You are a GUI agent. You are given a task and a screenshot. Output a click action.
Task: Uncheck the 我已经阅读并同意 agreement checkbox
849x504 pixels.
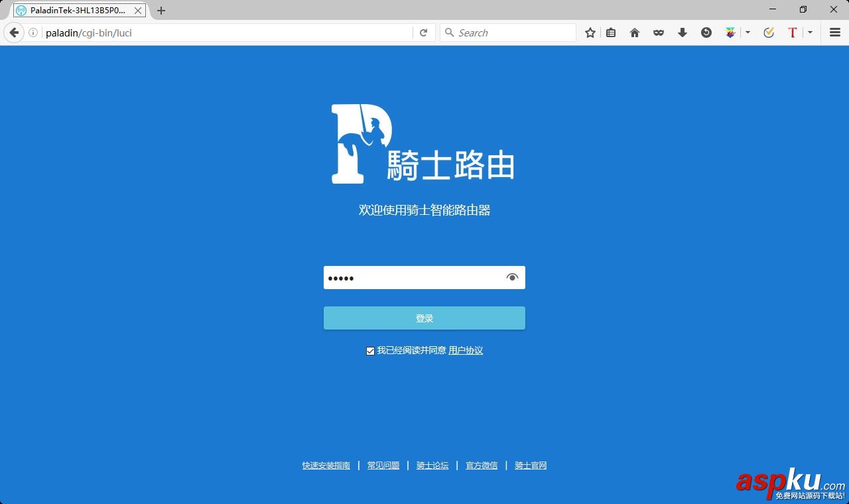(370, 350)
